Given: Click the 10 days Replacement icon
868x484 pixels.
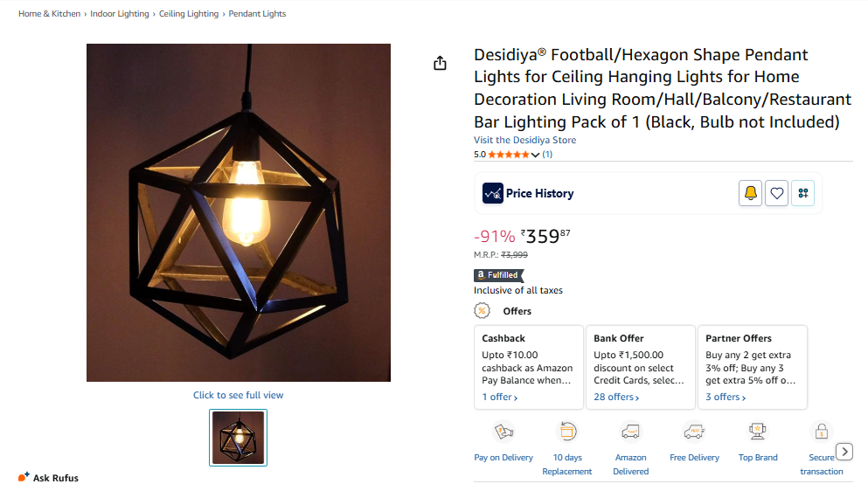Looking at the screenshot, I should click(x=567, y=431).
